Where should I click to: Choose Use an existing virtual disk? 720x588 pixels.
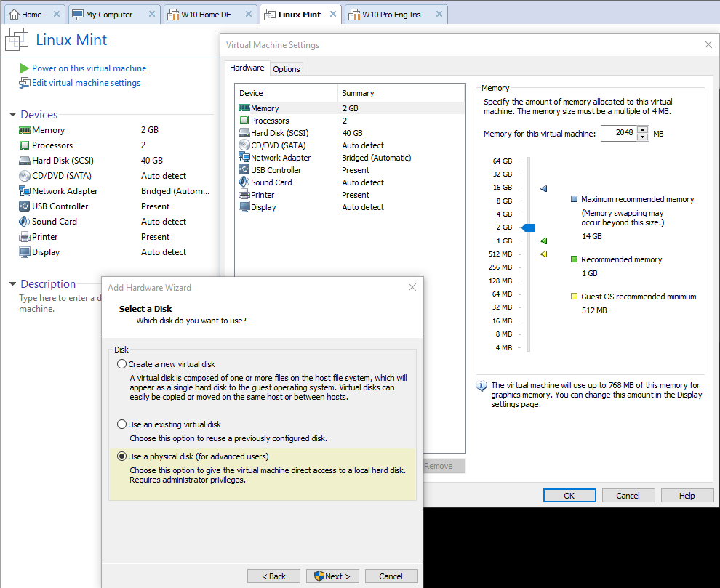tap(121, 424)
